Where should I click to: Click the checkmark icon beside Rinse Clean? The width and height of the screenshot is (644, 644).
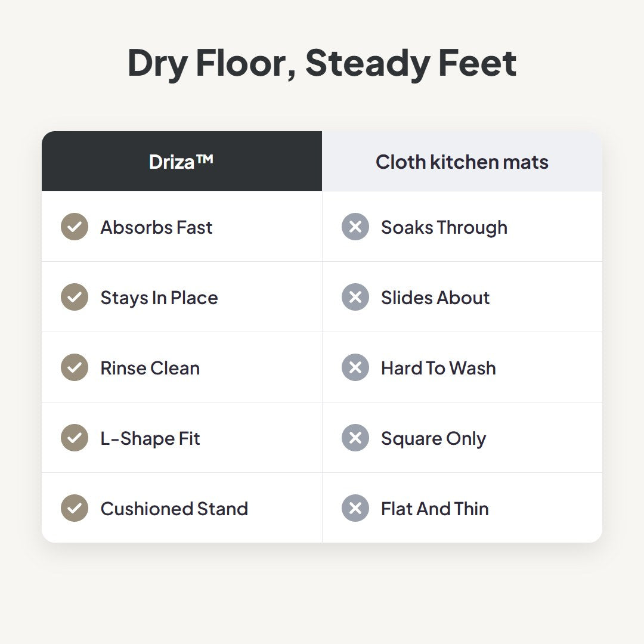[75, 367]
